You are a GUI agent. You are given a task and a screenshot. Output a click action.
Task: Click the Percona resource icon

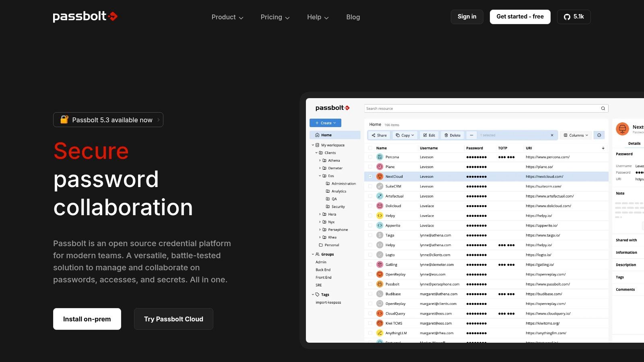coord(380,157)
